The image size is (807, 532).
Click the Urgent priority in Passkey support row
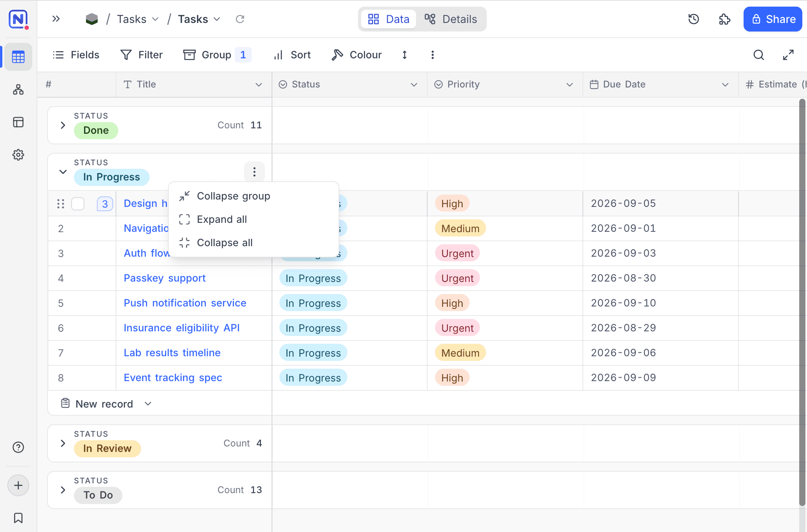(x=458, y=278)
